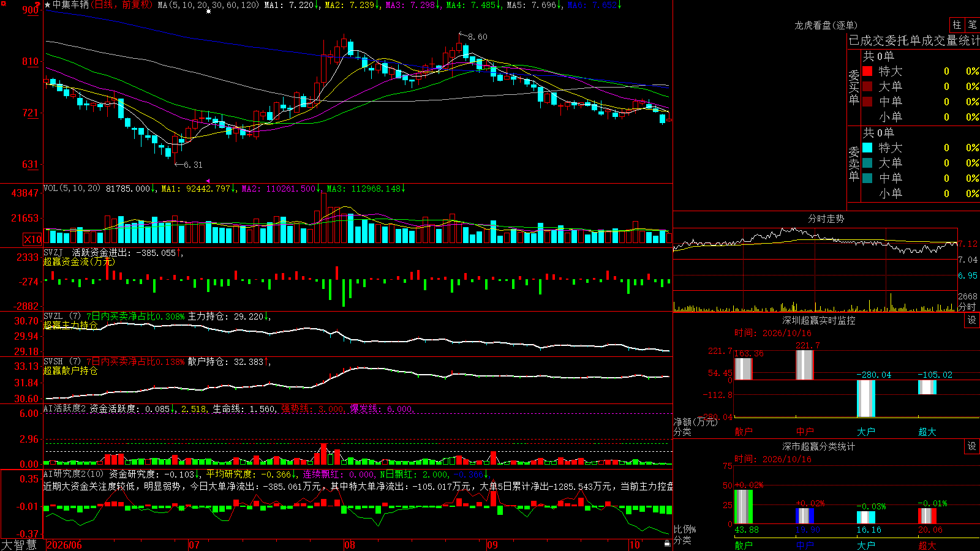Click the 08 month marker on time axis
The width and height of the screenshot is (980, 551).
pyautogui.click(x=350, y=545)
